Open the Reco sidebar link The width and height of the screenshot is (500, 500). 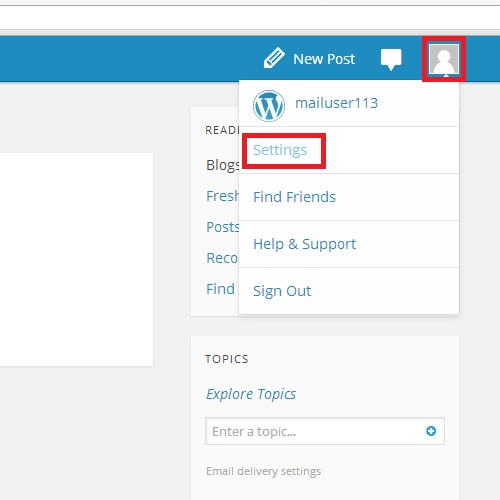[222, 258]
